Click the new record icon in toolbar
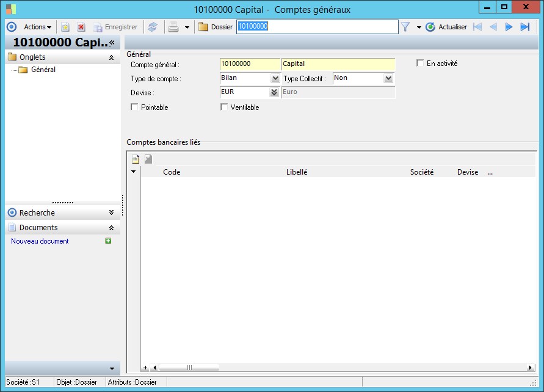The height and width of the screenshot is (392, 544). click(65, 27)
